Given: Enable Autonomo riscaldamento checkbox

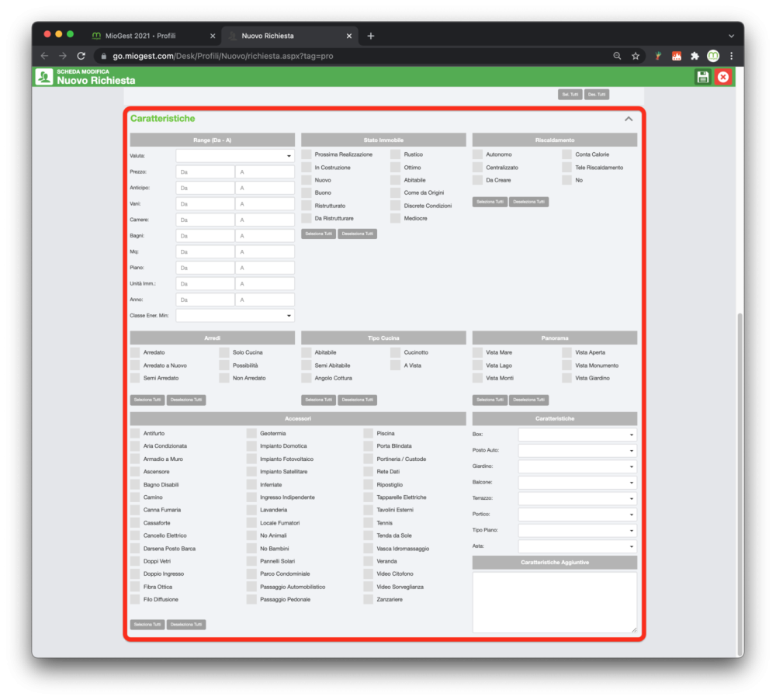Looking at the screenshot, I should pyautogui.click(x=477, y=154).
